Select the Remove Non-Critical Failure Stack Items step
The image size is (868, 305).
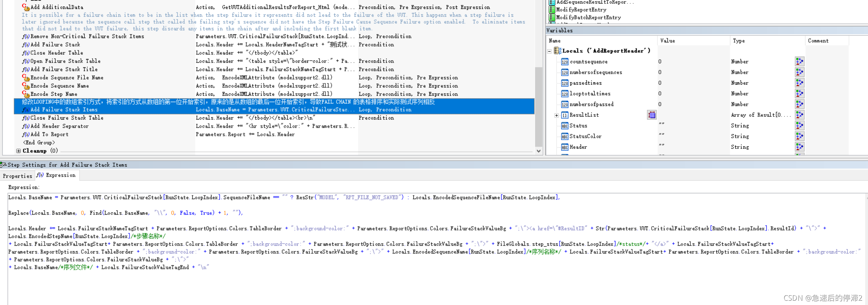87,36
